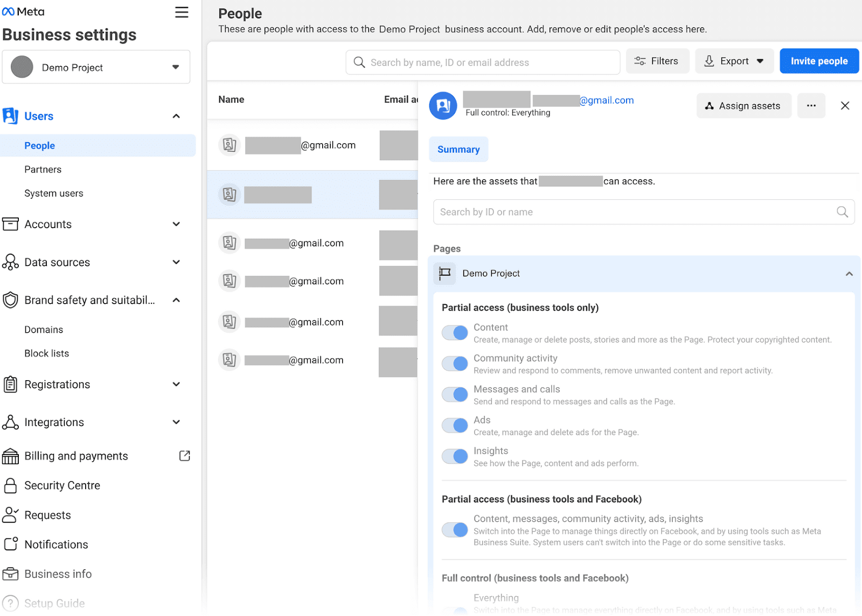Open the Summary tab
The image size is (862, 616).
click(x=458, y=149)
